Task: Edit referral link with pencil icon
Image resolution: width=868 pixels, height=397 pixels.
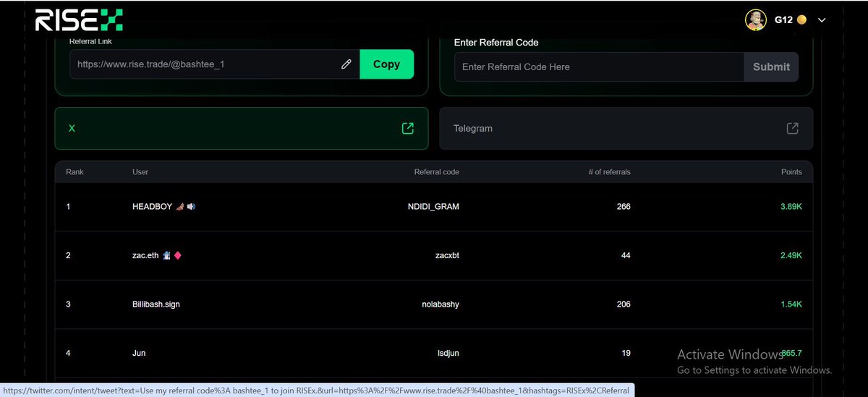Action: pos(346,64)
